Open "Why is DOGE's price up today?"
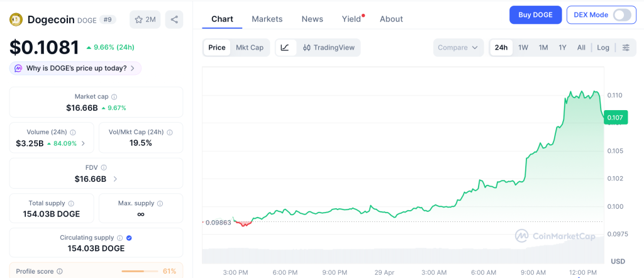Screen dimensions: 644x278 [75, 68]
